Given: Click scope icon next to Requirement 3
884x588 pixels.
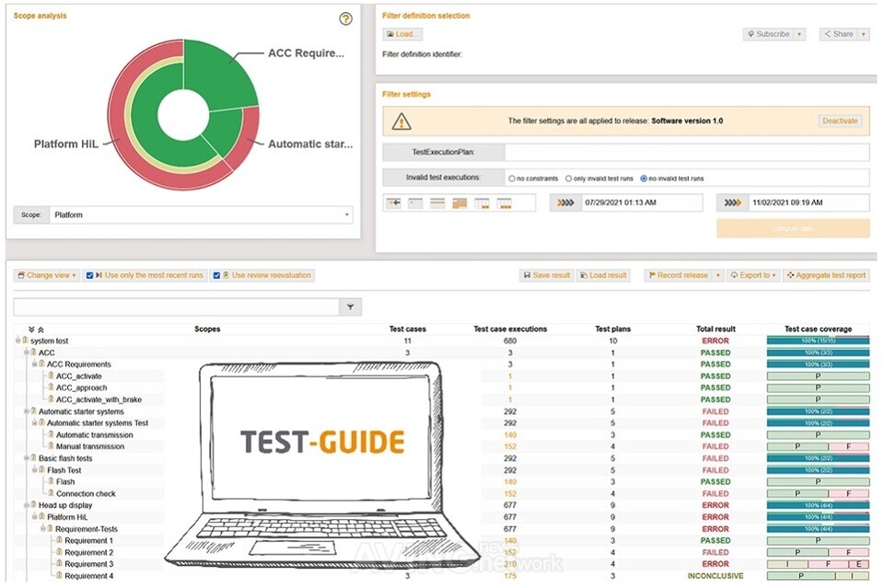Looking at the screenshot, I should [59, 564].
